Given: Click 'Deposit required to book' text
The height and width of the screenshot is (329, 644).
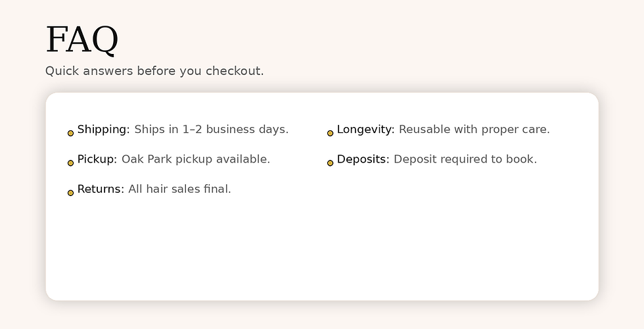Looking at the screenshot, I should 465,159.
